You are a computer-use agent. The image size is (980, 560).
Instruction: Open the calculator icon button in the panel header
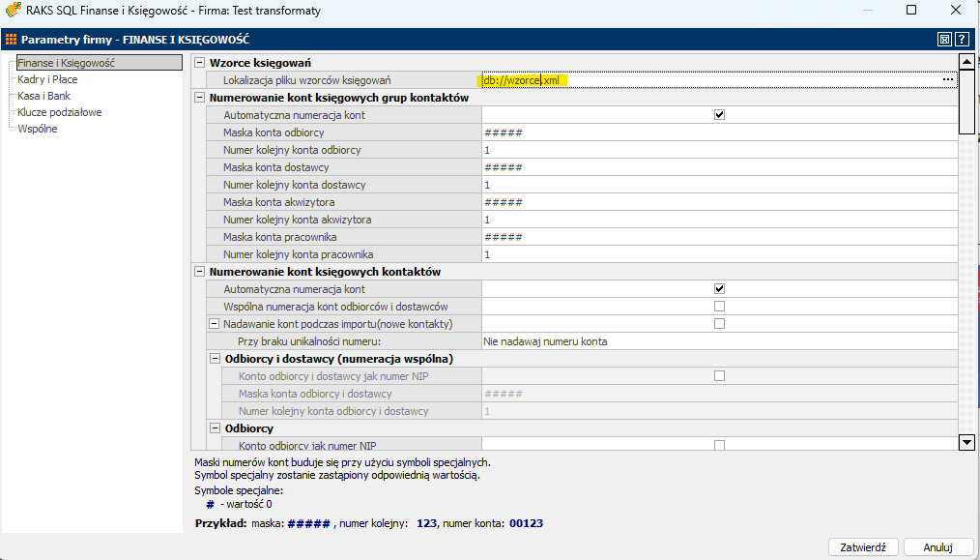(944, 40)
